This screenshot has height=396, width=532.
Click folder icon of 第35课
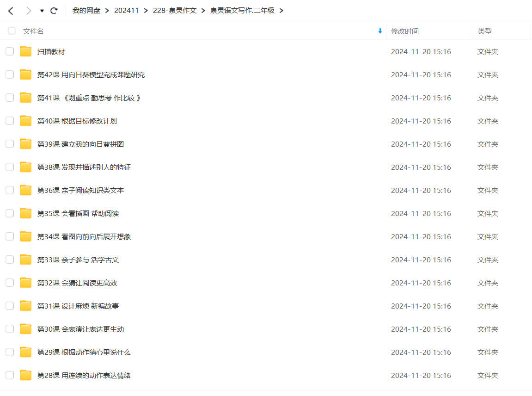click(25, 213)
